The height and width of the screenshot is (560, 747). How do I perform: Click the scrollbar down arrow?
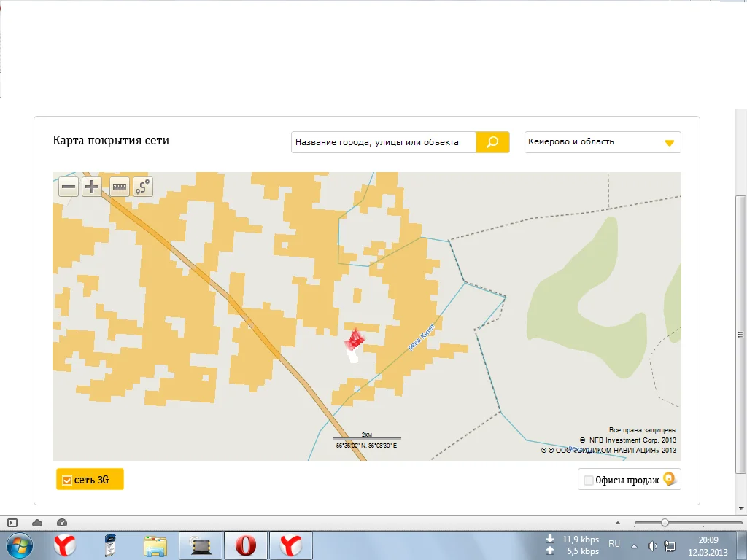coord(740,508)
